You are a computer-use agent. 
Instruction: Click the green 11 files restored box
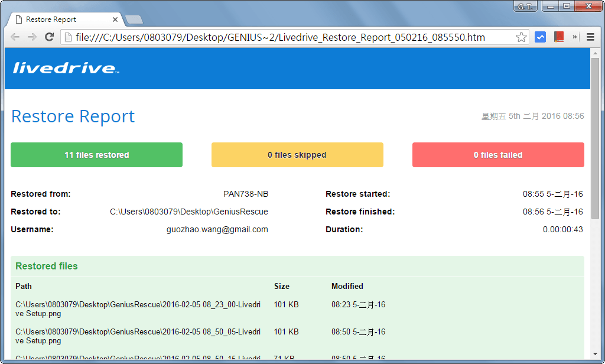pyautogui.click(x=96, y=155)
